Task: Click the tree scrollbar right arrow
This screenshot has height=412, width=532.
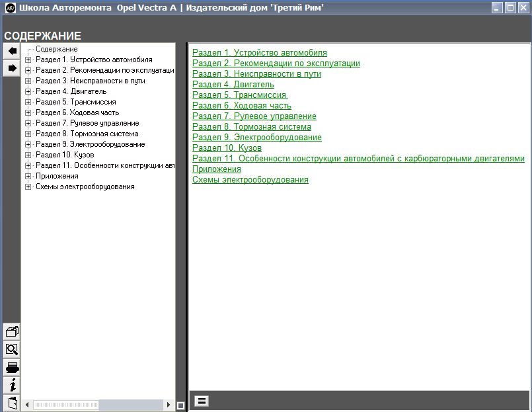Action: 169,405
